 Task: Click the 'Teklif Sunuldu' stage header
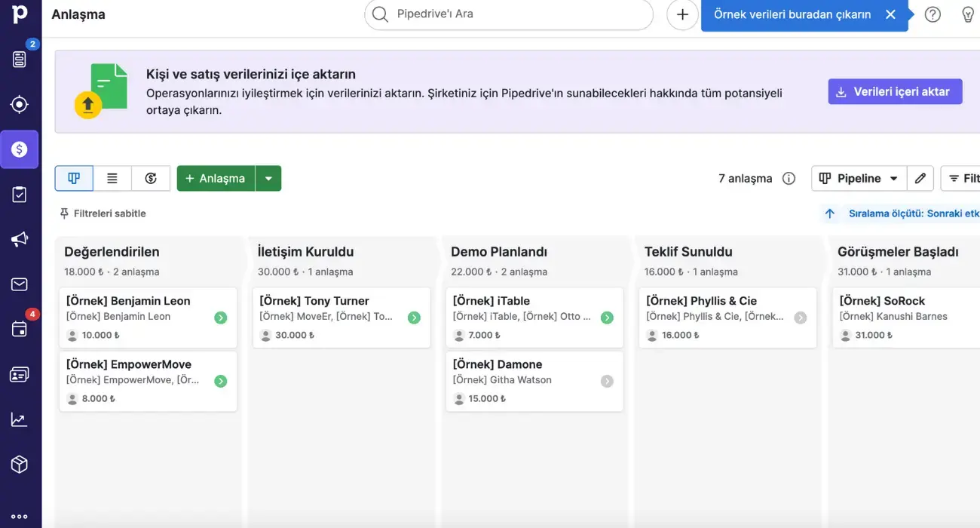[688, 252]
